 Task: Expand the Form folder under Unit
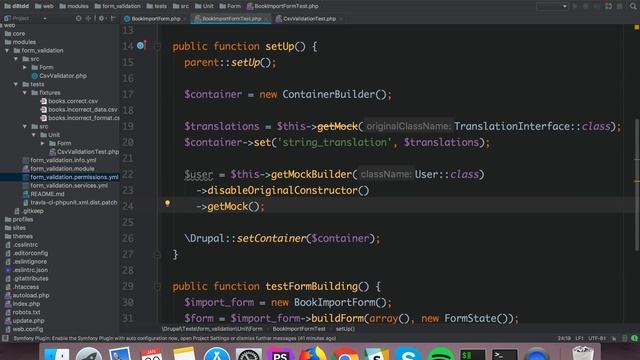(43, 144)
